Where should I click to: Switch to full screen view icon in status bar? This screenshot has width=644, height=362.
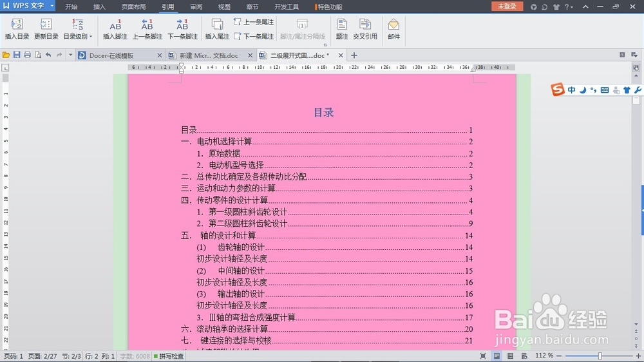point(483,356)
